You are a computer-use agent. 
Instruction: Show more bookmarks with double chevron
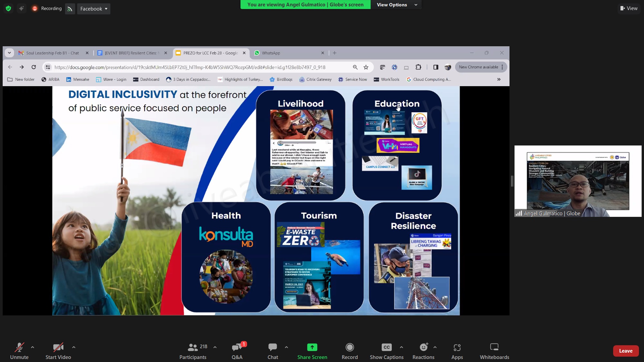[499, 79]
